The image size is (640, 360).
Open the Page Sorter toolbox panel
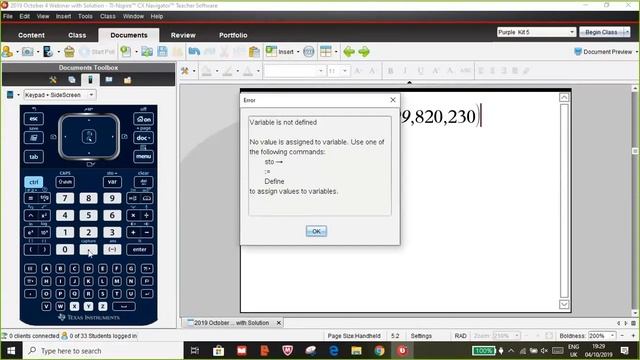[x=72, y=80]
